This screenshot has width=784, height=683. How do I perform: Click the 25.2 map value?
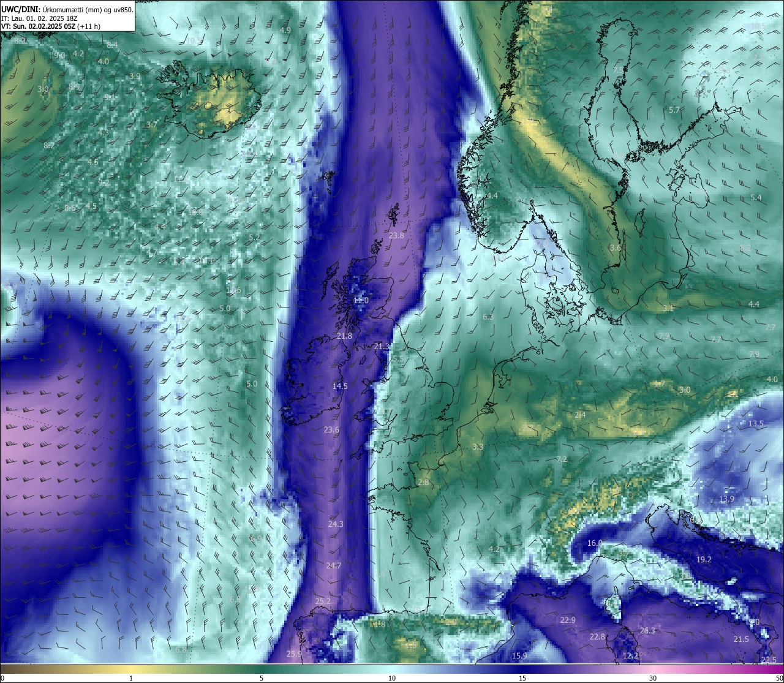click(x=323, y=602)
